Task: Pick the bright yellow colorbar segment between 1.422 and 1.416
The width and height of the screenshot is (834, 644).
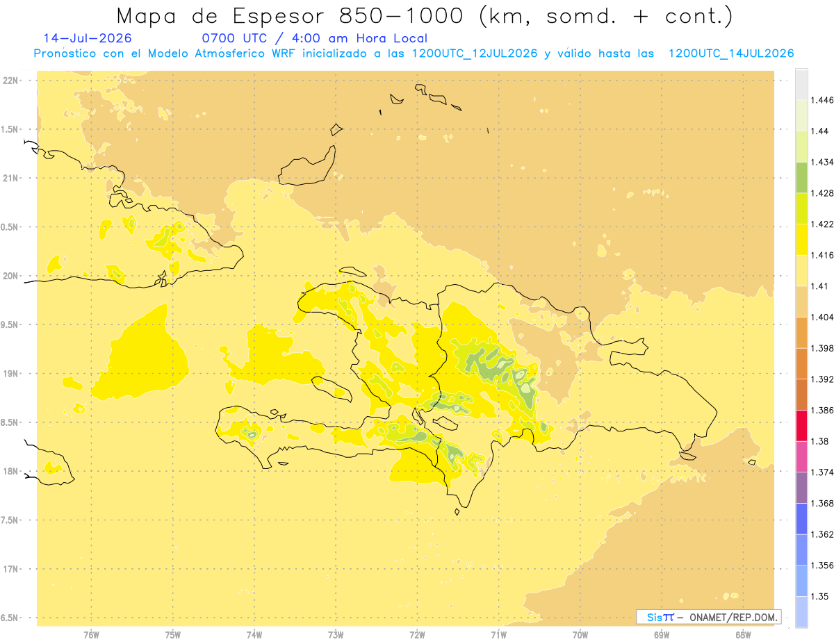Action: coord(801,240)
